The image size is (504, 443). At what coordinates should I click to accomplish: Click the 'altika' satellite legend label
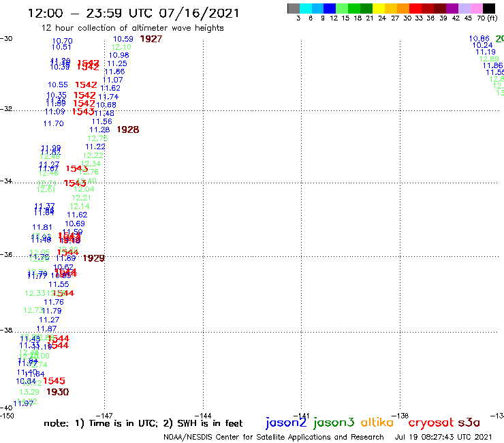(x=377, y=423)
